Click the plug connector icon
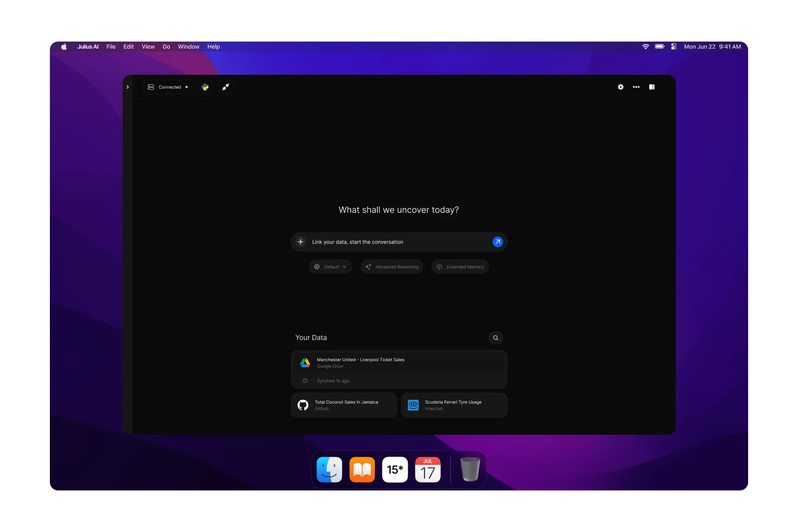This screenshot has width=798, height=532. (x=226, y=87)
